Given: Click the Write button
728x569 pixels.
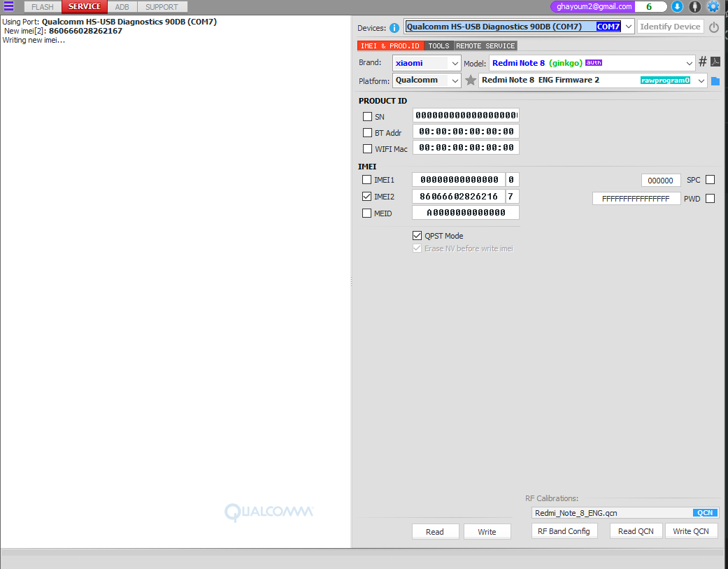Looking at the screenshot, I should 487,531.
